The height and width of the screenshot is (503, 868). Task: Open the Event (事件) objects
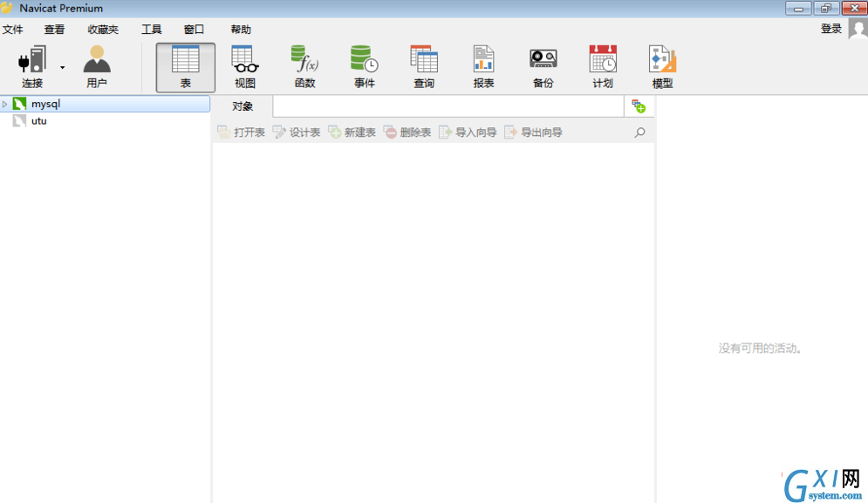(x=365, y=67)
